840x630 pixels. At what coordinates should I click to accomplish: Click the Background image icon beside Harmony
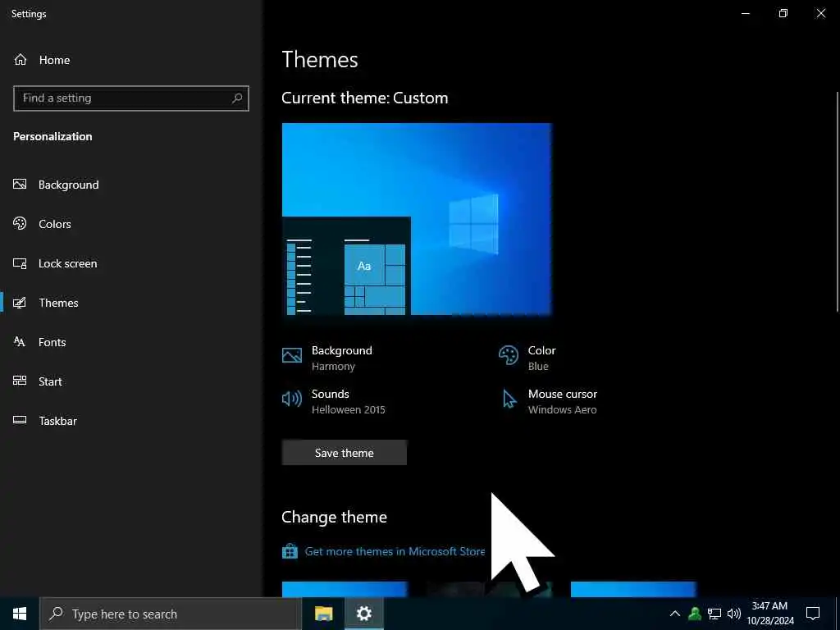point(292,355)
